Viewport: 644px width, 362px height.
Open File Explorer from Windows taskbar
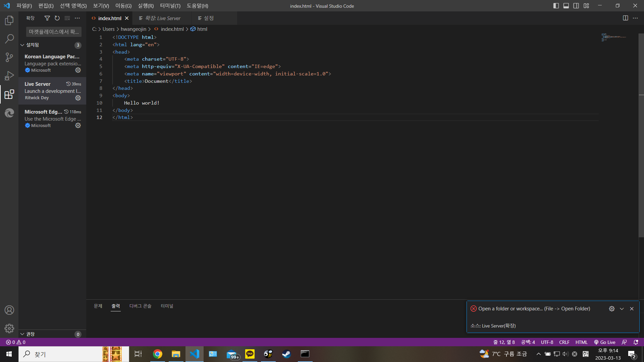[x=176, y=354]
